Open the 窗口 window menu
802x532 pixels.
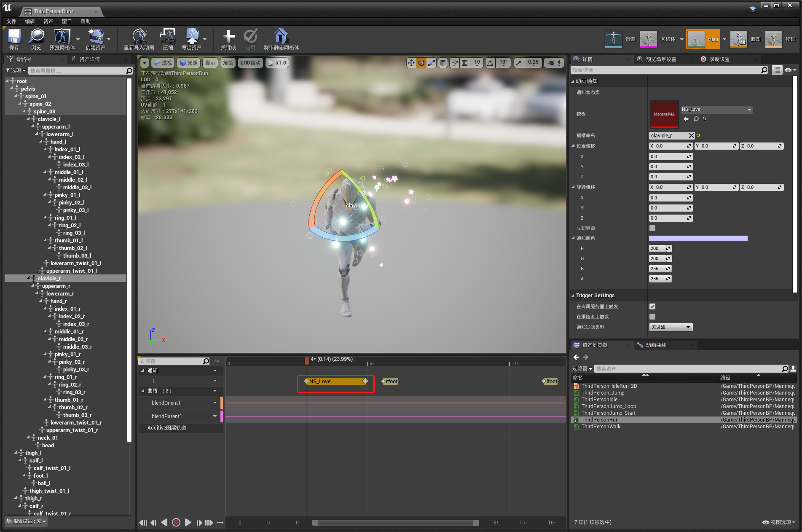click(x=67, y=21)
